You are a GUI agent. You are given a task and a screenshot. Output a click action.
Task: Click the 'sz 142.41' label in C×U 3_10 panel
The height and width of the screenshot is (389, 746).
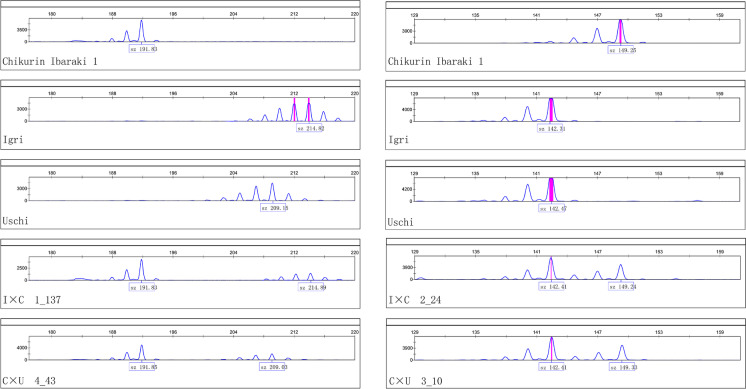click(x=552, y=368)
